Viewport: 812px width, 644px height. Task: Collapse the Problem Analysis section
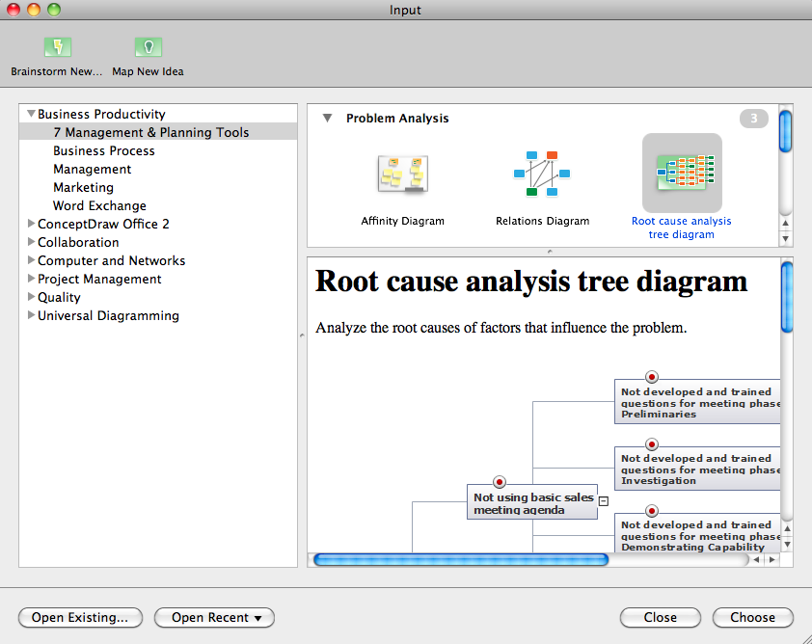(x=327, y=119)
